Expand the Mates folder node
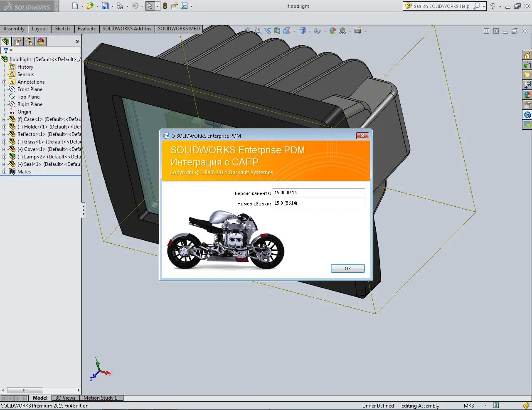532x410 pixels. (x=5, y=172)
